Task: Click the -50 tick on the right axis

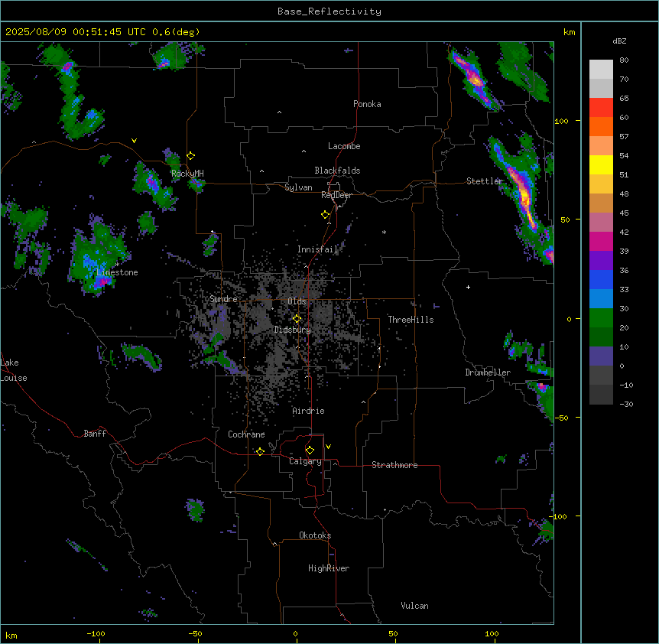Action: 561,418
